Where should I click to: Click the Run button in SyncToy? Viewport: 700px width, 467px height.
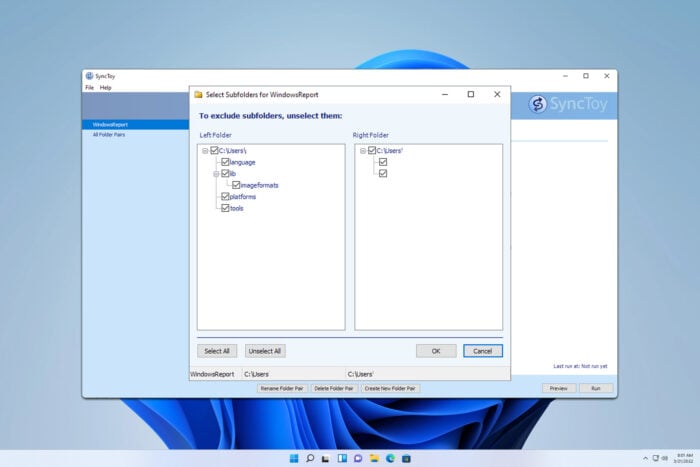tap(596, 388)
